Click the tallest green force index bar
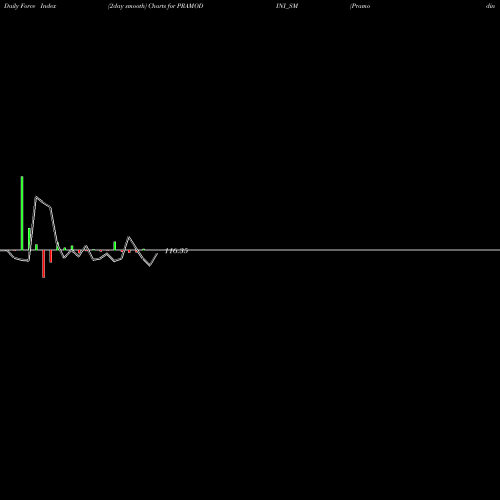Screen dimensions: 500x500 click(22, 213)
